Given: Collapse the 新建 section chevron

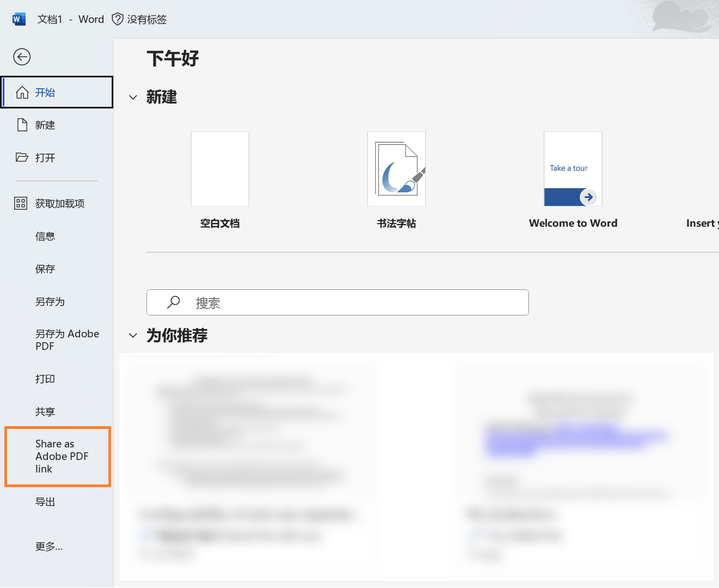Looking at the screenshot, I should coord(133,97).
